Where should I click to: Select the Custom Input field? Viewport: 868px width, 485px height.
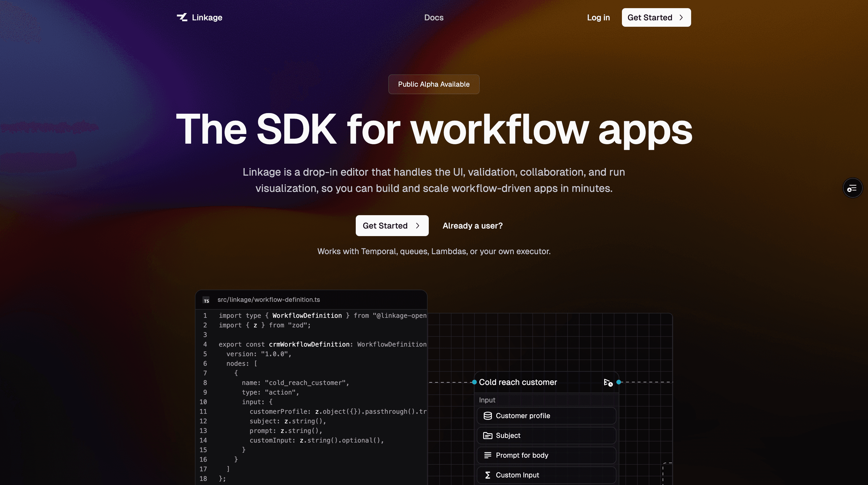(546, 475)
